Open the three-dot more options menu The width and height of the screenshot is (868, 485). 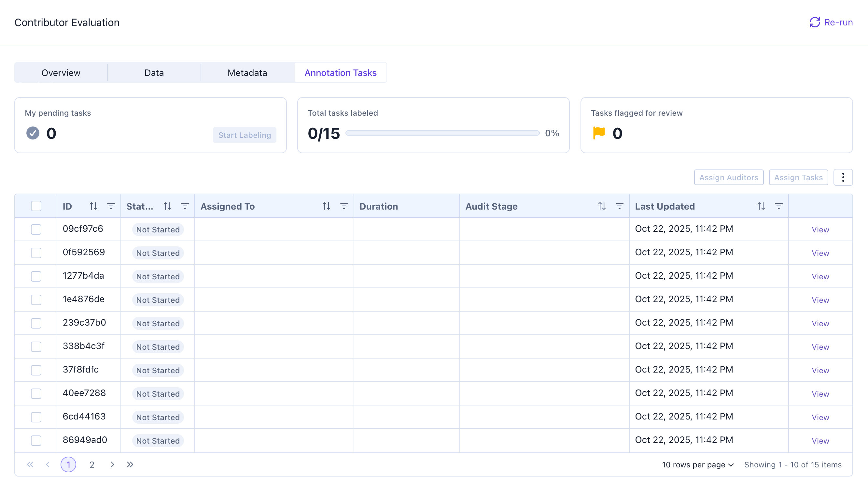843,177
